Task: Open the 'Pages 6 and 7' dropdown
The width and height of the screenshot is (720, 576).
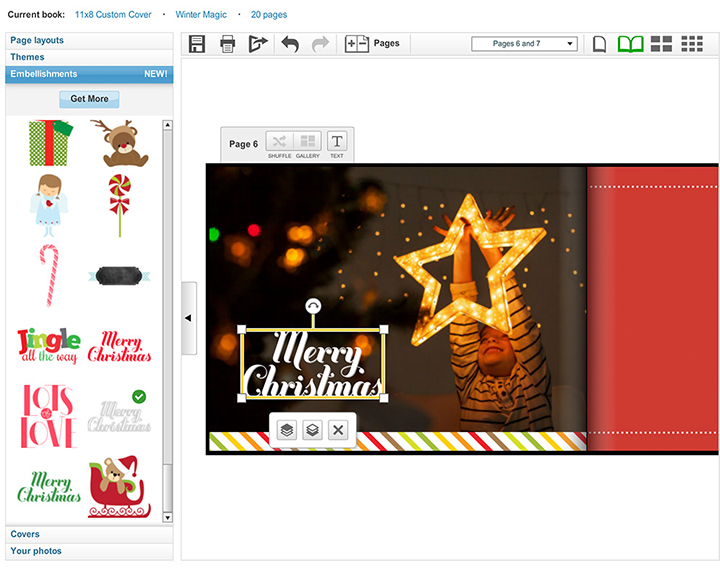Action: (x=524, y=44)
